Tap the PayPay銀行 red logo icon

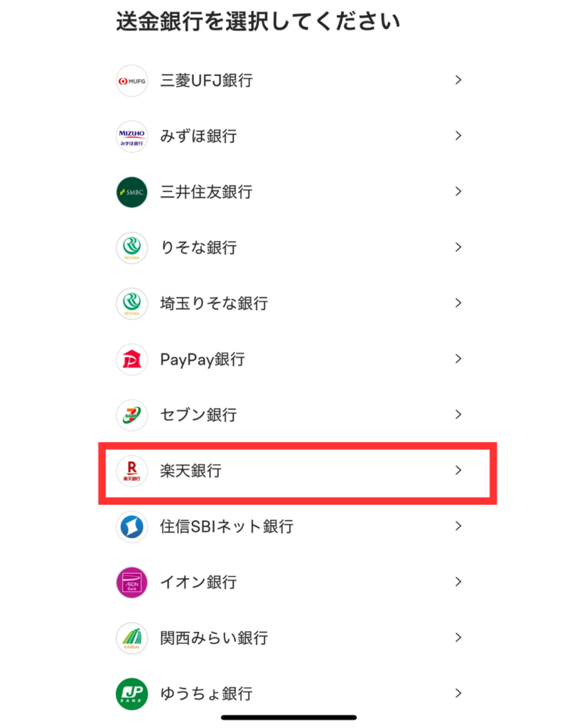click(x=131, y=359)
